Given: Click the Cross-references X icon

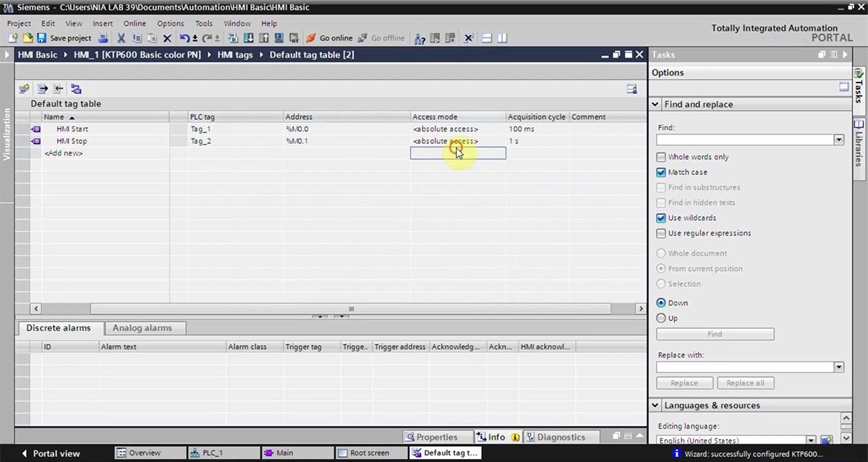Looking at the screenshot, I should pyautogui.click(x=468, y=38).
